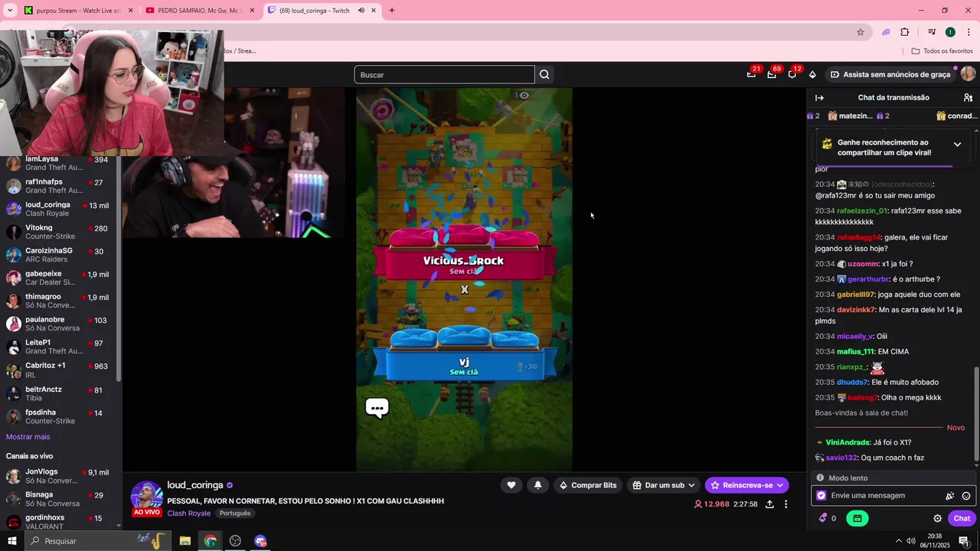The height and width of the screenshot is (551, 980).
Task: Click the chat identity badge in message box
Action: click(822, 496)
